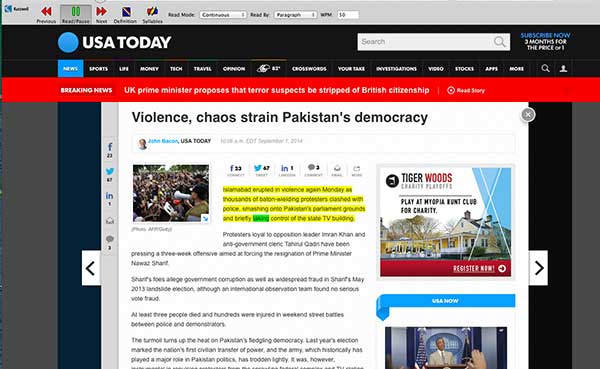Open the MONEY navigation tab
The height and width of the screenshot is (369, 600).
coord(149,69)
